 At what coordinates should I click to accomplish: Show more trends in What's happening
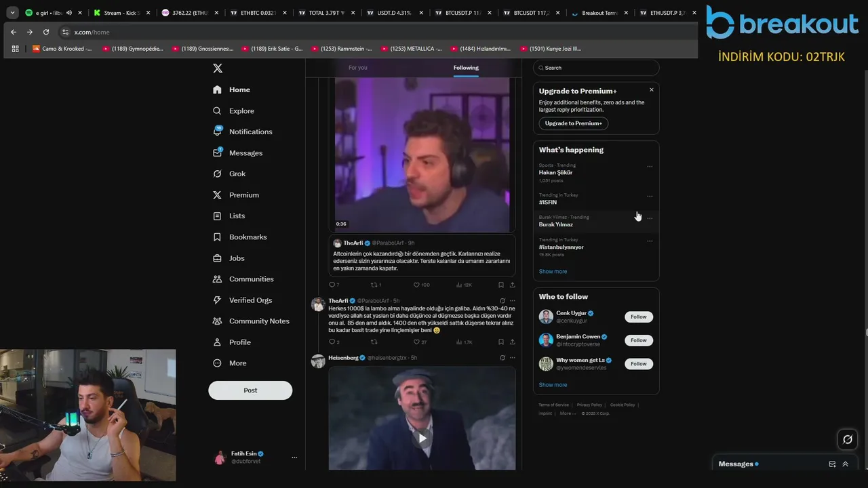click(553, 271)
